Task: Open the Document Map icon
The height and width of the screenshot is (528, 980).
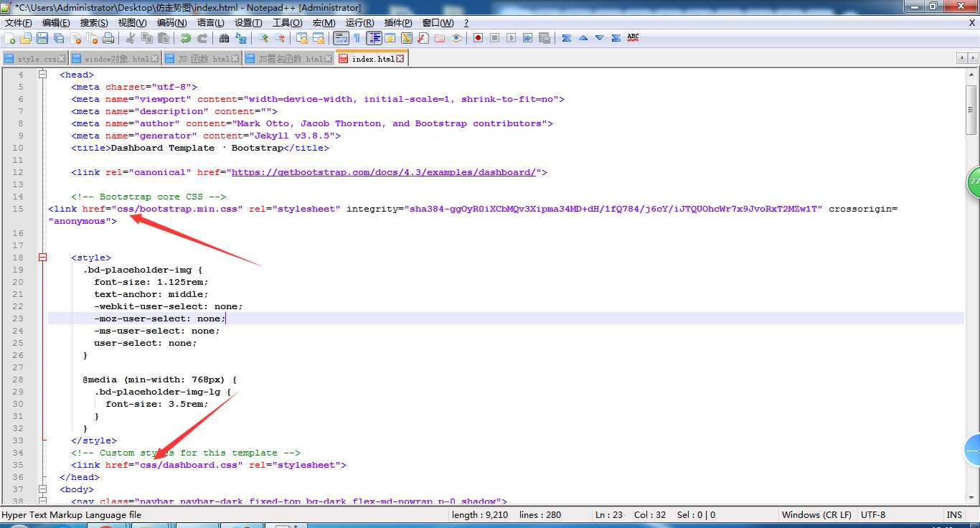Action: tap(407, 38)
